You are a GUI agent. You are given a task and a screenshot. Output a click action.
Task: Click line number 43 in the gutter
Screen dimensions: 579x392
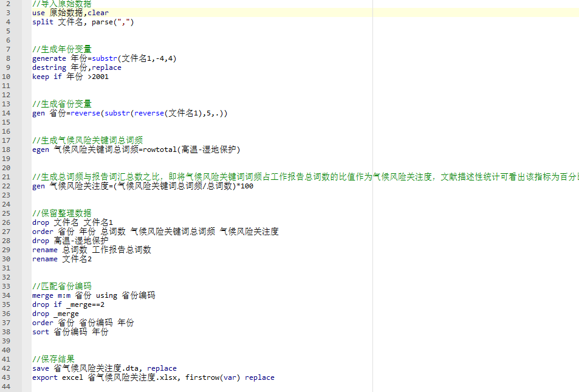pyautogui.click(x=6, y=377)
